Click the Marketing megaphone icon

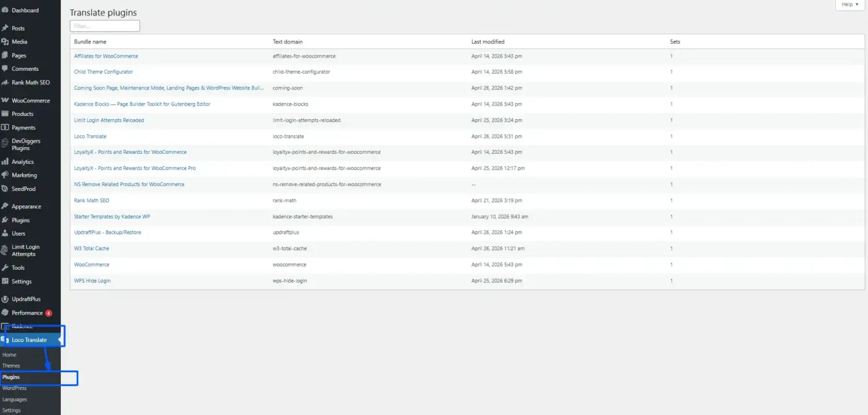coord(5,175)
